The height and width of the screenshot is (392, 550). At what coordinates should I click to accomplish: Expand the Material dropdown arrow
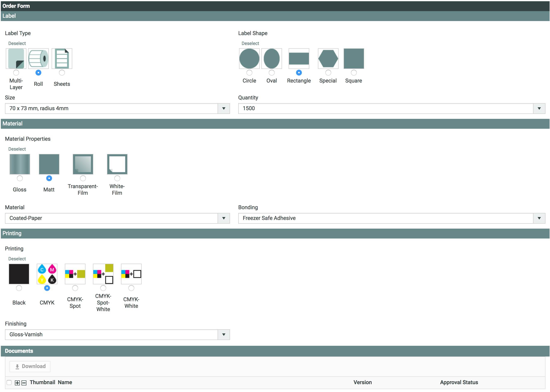click(224, 218)
